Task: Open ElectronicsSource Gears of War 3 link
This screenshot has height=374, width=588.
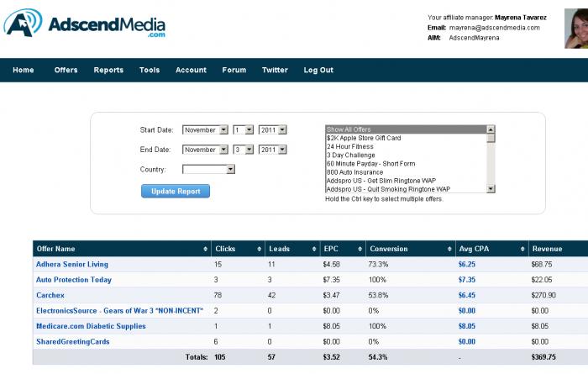Action: [x=119, y=311]
